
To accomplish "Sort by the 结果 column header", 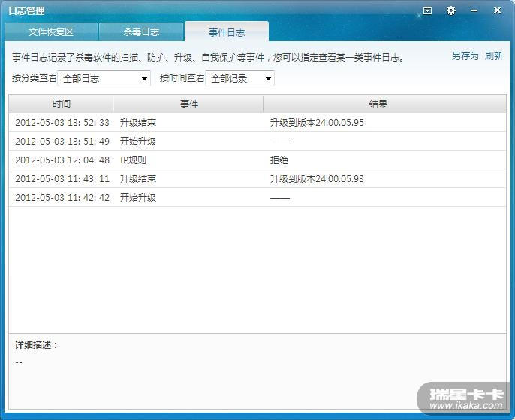I will pos(384,104).
